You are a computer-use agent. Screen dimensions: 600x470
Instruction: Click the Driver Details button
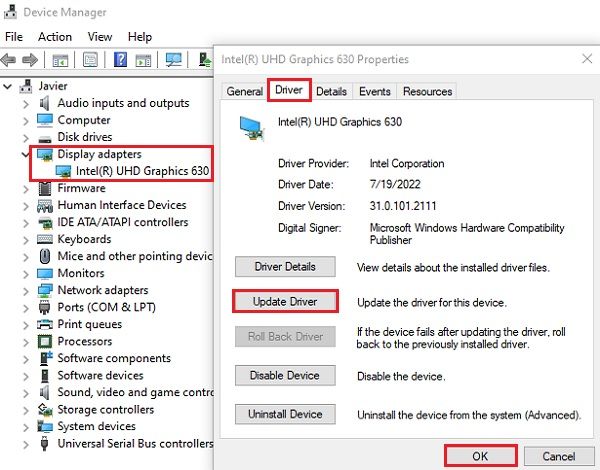(285, 267)
